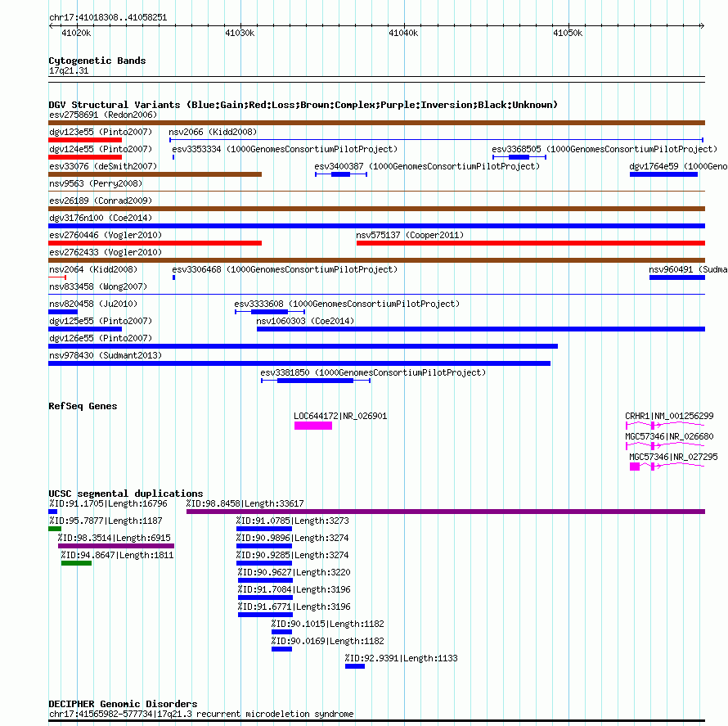
Task: Click nsv2064 (Kidd2008) label
Action: point(93,269)
